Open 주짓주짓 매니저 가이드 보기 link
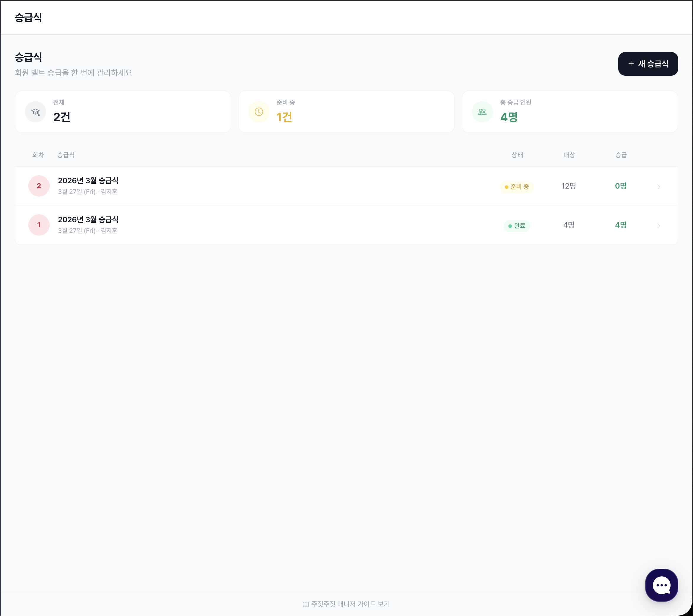Viewport: 693px width, 616px height. [x=350, y=604]
